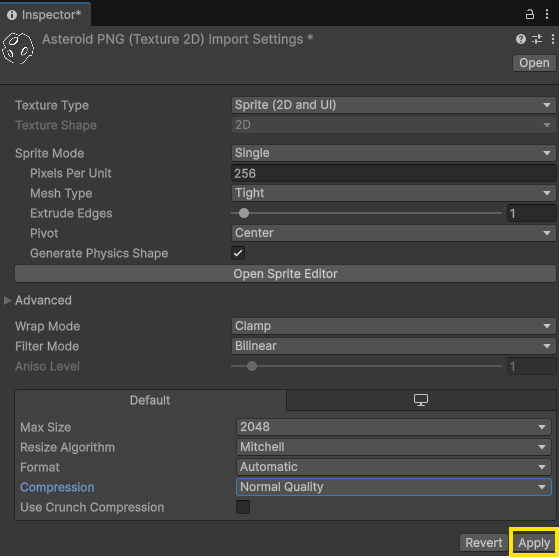The height and width of the screenshot is (558, 560).
Task: Click the Open button
Action: coord(534,63)
